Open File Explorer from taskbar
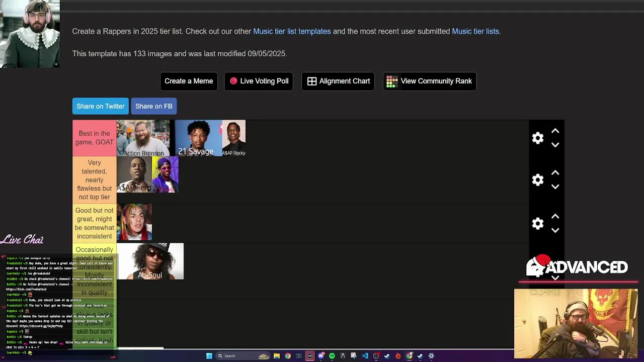The width and height of the screenshot is (644, 362). tap(277, 356)
